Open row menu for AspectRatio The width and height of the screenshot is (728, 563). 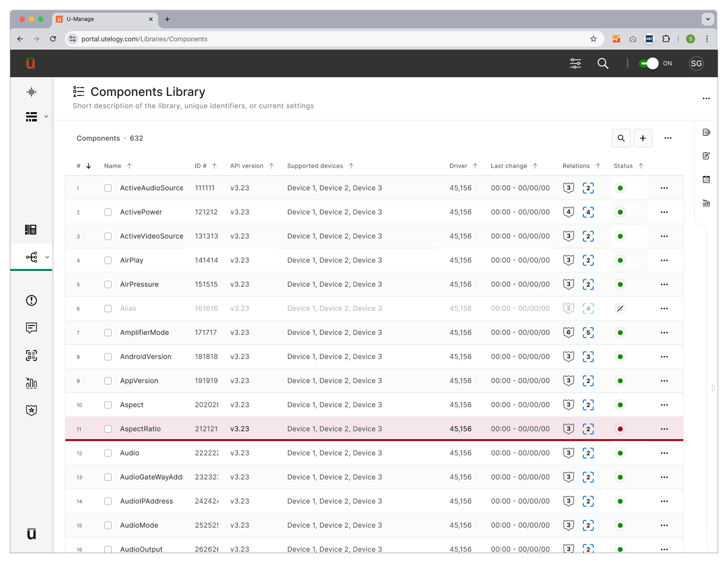tap(664, 429)
